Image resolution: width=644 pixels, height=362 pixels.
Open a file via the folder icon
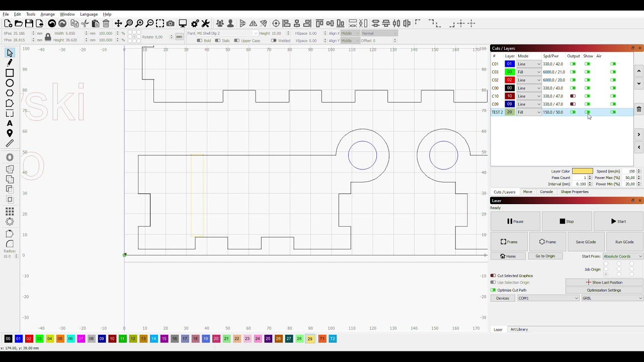click(x=19, y=23)
